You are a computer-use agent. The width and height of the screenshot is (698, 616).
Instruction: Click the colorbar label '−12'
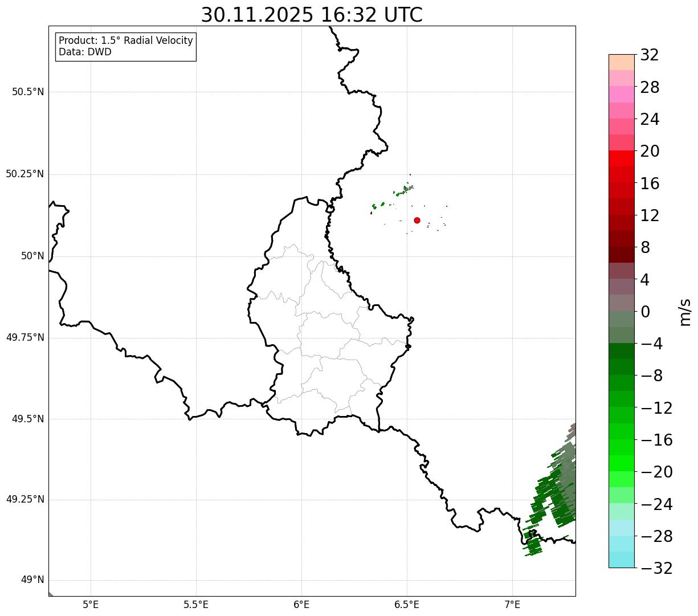point(656,408)
